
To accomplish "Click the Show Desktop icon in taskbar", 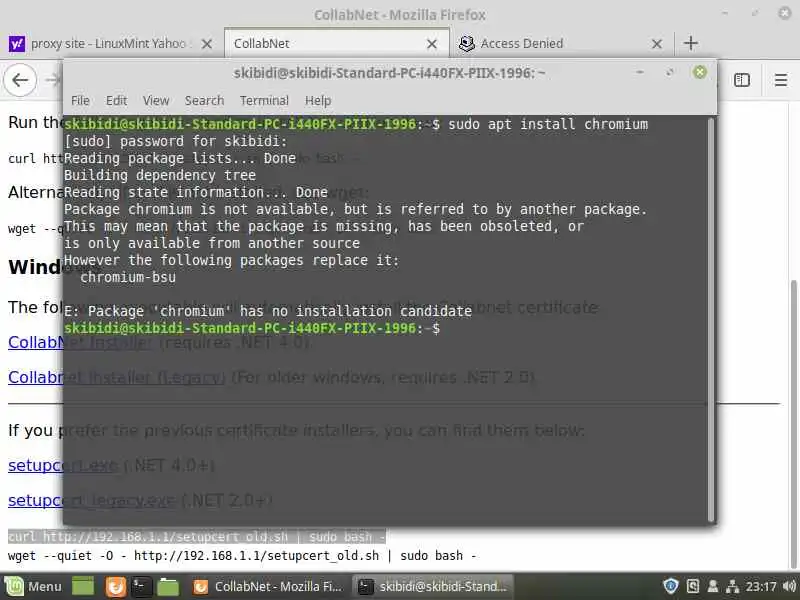I will click(x=83, y=586).
